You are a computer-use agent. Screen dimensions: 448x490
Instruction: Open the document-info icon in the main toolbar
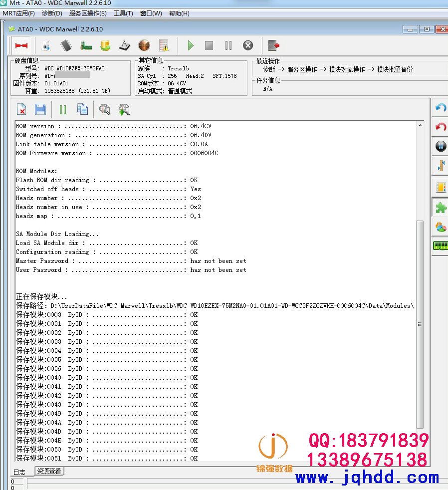pos(46,45)
